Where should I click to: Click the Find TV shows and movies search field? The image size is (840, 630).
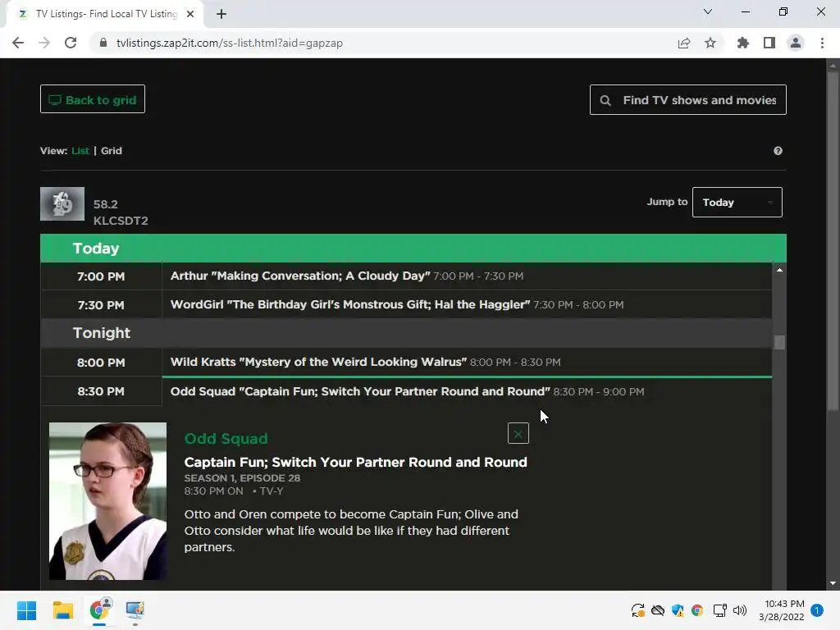click(x=688, y=99)
